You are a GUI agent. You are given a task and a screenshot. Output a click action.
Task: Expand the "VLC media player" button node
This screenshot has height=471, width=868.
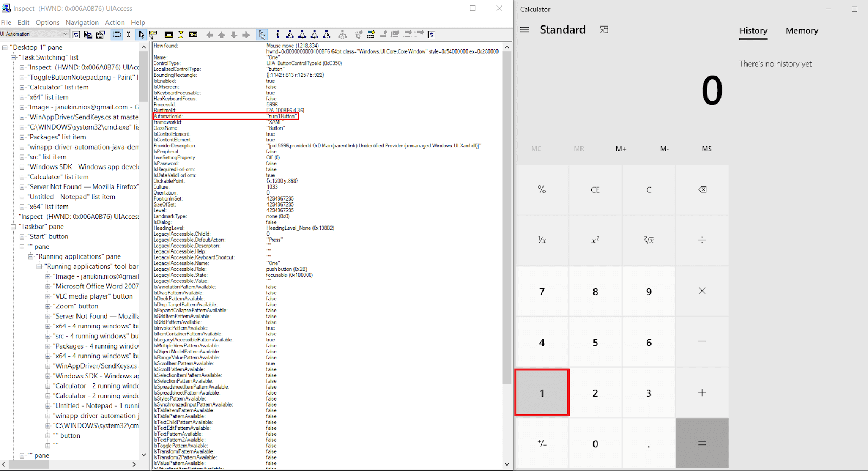click(x=48, y=296)
